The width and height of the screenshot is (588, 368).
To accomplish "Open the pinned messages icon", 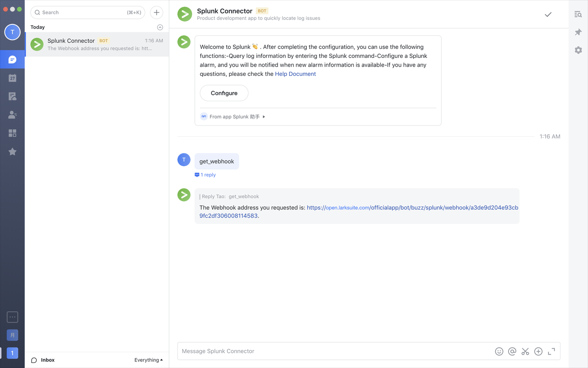I will [578, 32].
